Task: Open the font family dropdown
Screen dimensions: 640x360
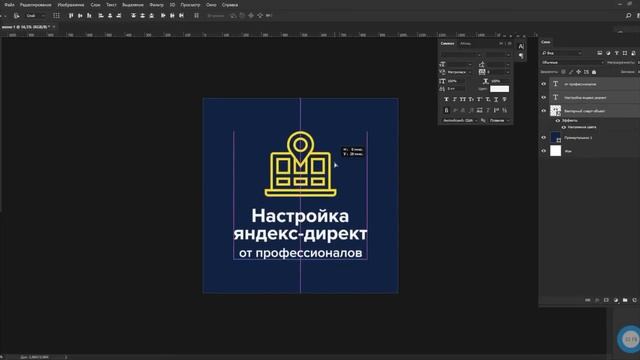Action: [x=461, y=54]
